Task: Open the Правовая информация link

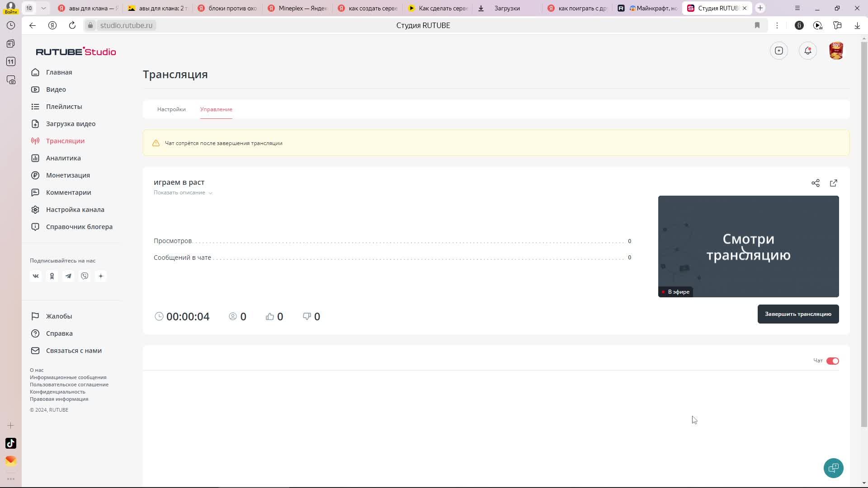Action: tap(59, 399)
